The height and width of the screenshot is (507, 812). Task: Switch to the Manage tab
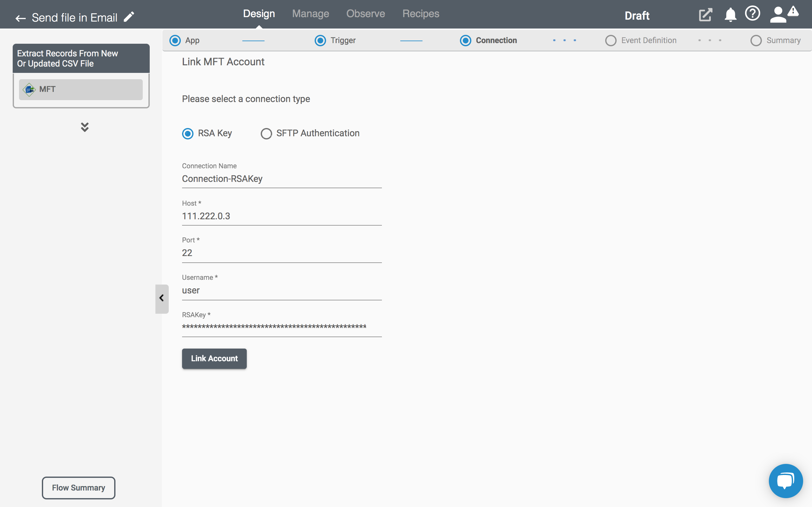(311, 13)
